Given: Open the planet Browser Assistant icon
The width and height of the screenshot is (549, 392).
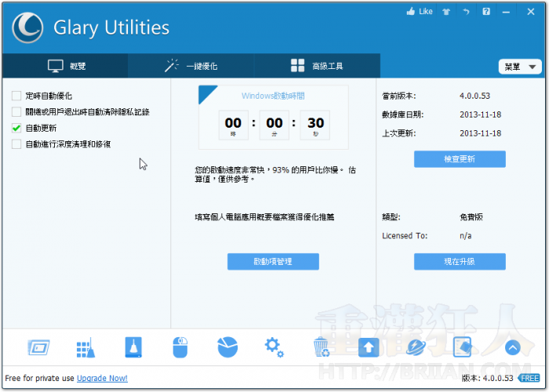Looking at the screenshot, I should [416, 347].
